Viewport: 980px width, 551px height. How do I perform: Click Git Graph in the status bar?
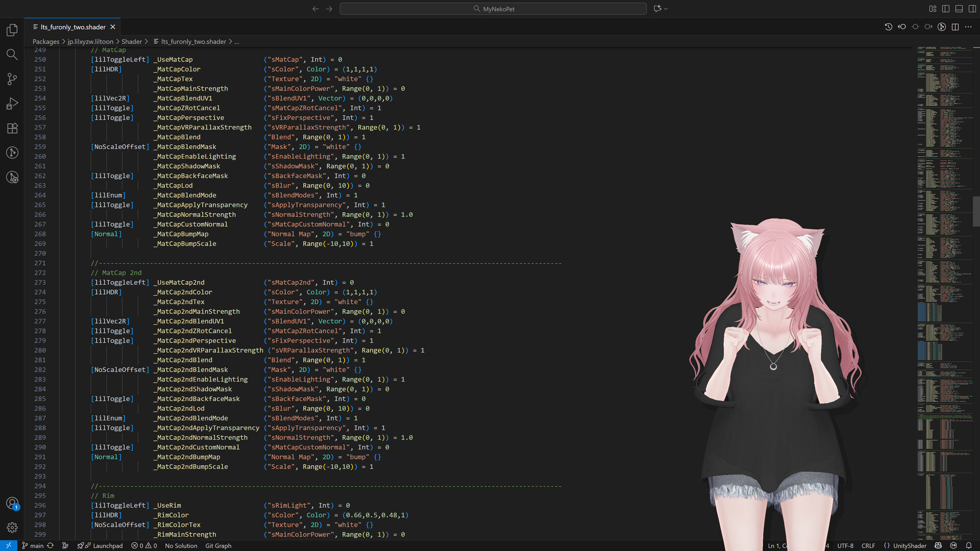pyautogui.click(x=218, y=545)
